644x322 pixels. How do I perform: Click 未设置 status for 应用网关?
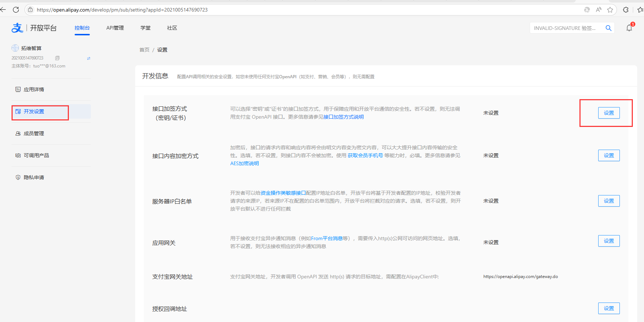click(x=491, y=242)
